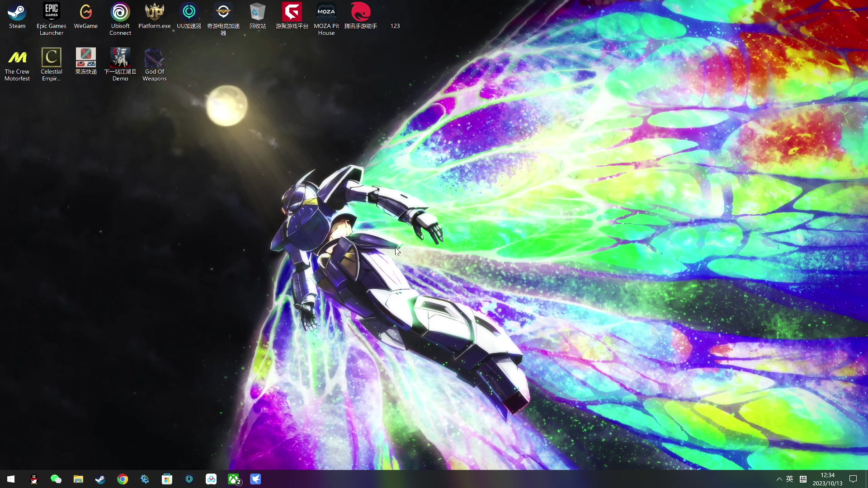
Task: Click the Show desktop taskbar edge
Action: [x=866, y=479]
